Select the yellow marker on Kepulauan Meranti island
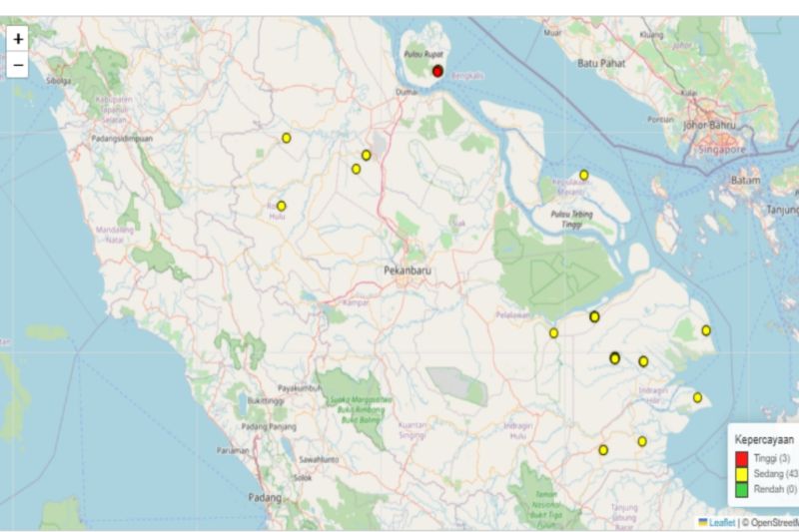 tap(584, 175)
